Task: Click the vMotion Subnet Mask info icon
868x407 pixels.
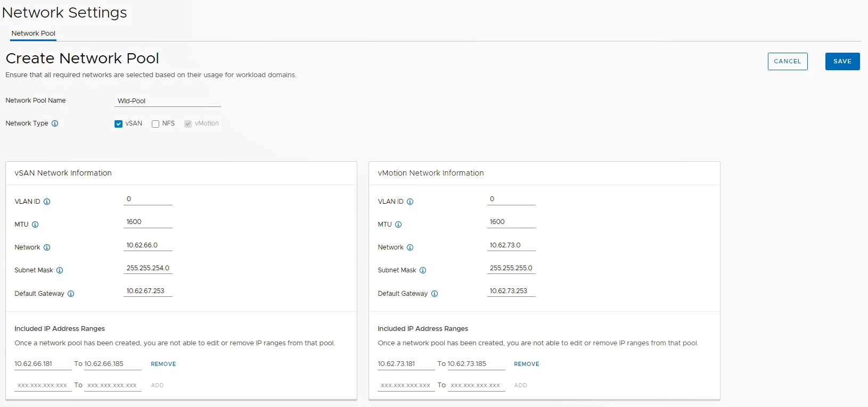Action: click(x=423, y=270)
